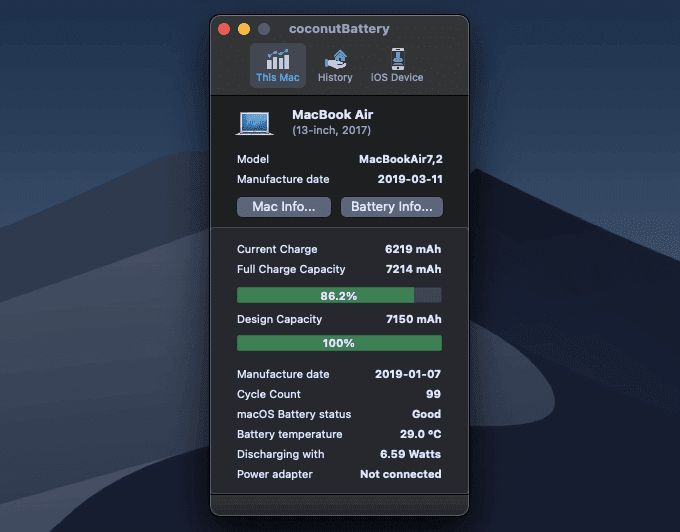Click the MacBook Air heading
This screenshot has width=680, height=532.
332,115
